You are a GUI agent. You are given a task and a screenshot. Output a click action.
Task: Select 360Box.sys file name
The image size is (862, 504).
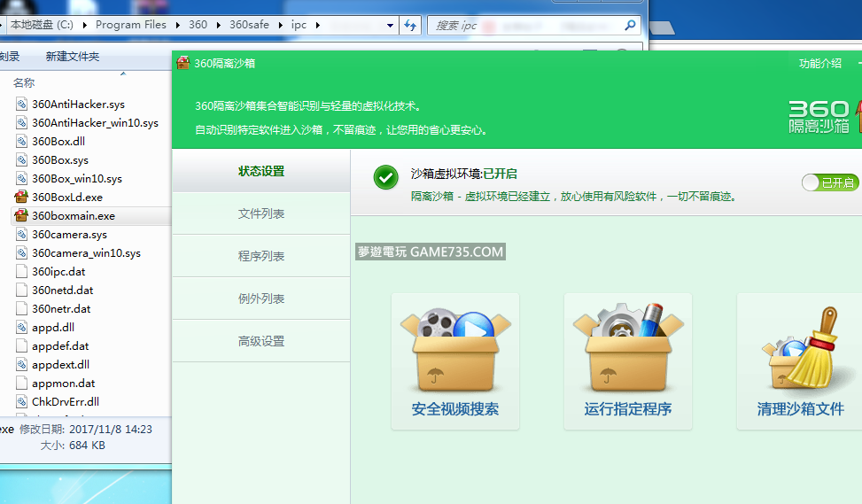60,160
